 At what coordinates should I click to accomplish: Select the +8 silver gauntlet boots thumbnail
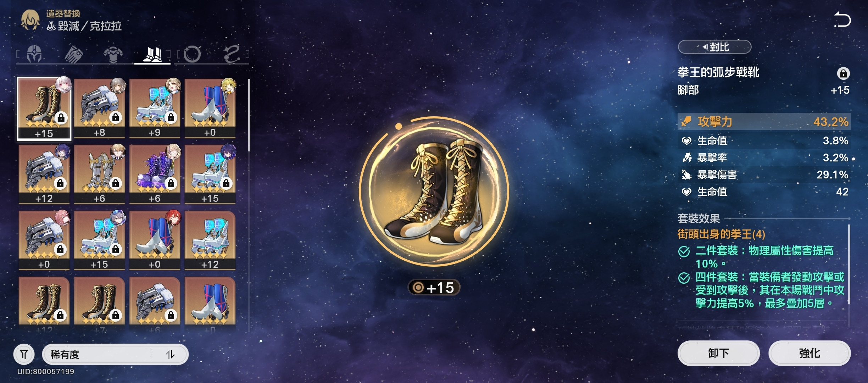(x=99, y=108)
